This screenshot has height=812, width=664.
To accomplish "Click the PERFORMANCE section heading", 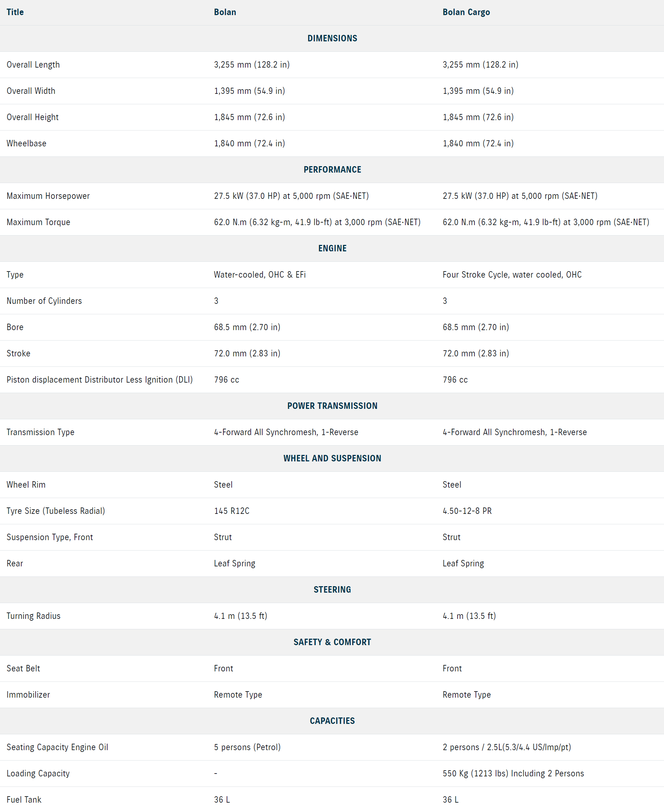I will click(332, 170).
